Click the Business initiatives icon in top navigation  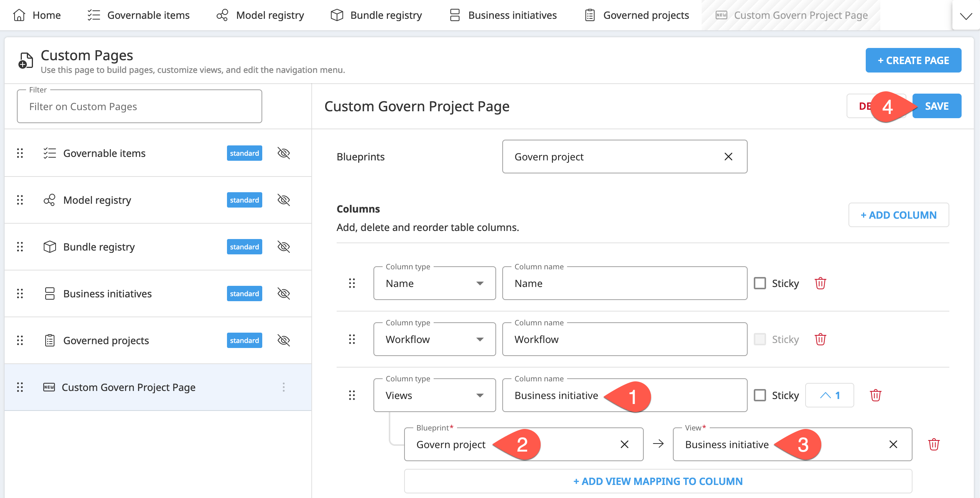click(455, 15)
